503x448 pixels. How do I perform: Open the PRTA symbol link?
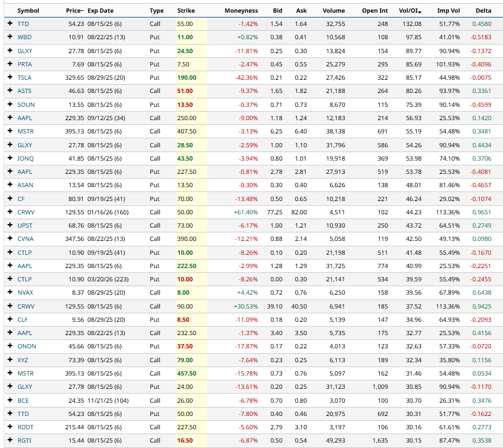tap(25, 64)
